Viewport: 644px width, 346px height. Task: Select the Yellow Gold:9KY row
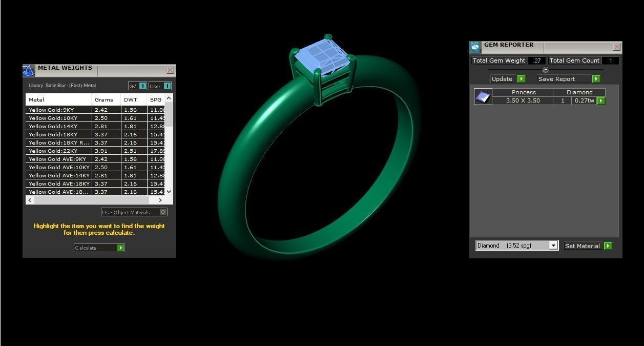click(x=95, y=110)
